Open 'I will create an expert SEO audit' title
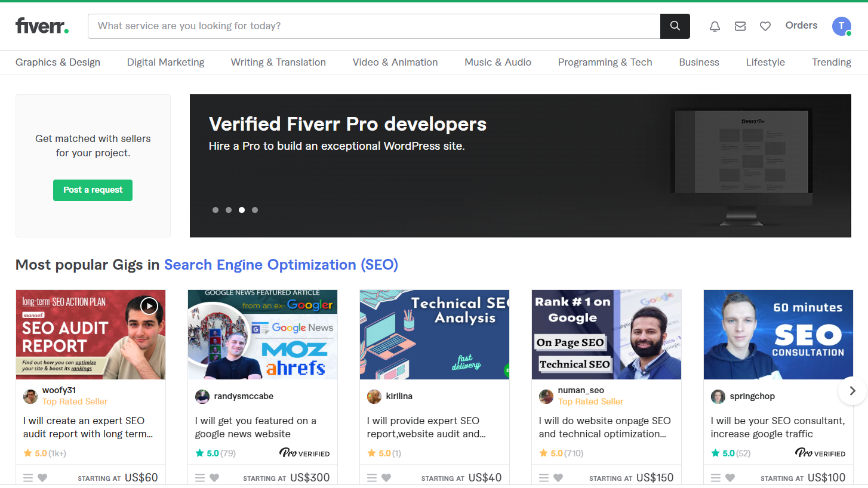The image size is (868, 488). (88, 427)
